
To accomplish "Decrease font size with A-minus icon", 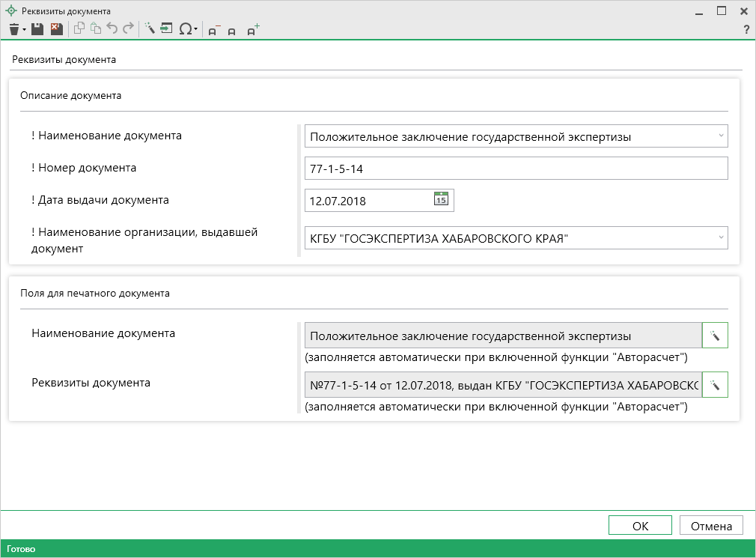I will coord(214,30).
